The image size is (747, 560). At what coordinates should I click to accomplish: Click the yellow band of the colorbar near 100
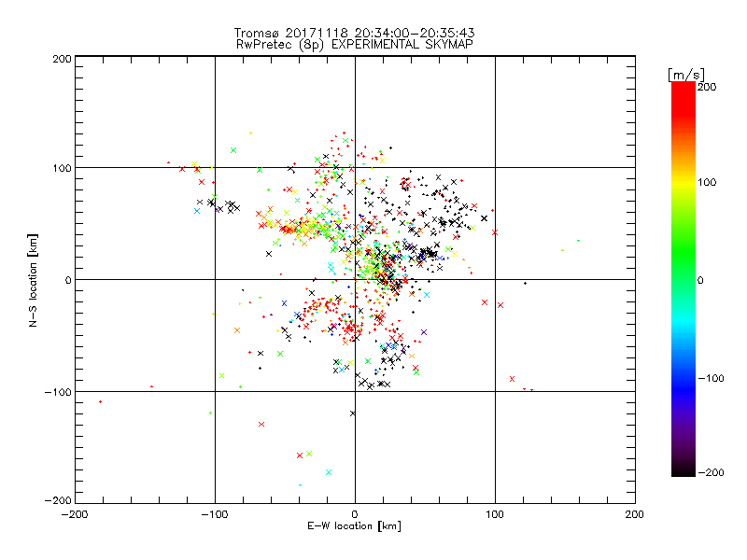pos(684,183)
